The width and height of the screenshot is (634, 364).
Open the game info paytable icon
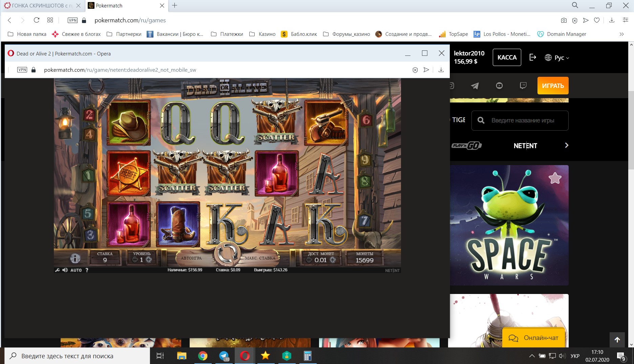pyautogui.click(x=75, y=258)
